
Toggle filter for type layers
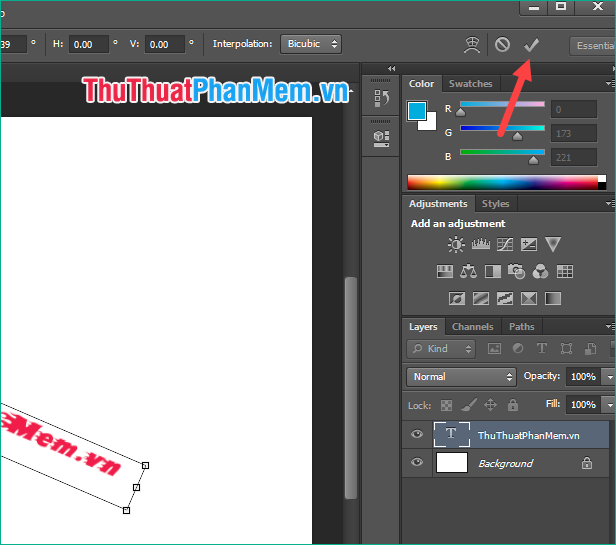542,349
